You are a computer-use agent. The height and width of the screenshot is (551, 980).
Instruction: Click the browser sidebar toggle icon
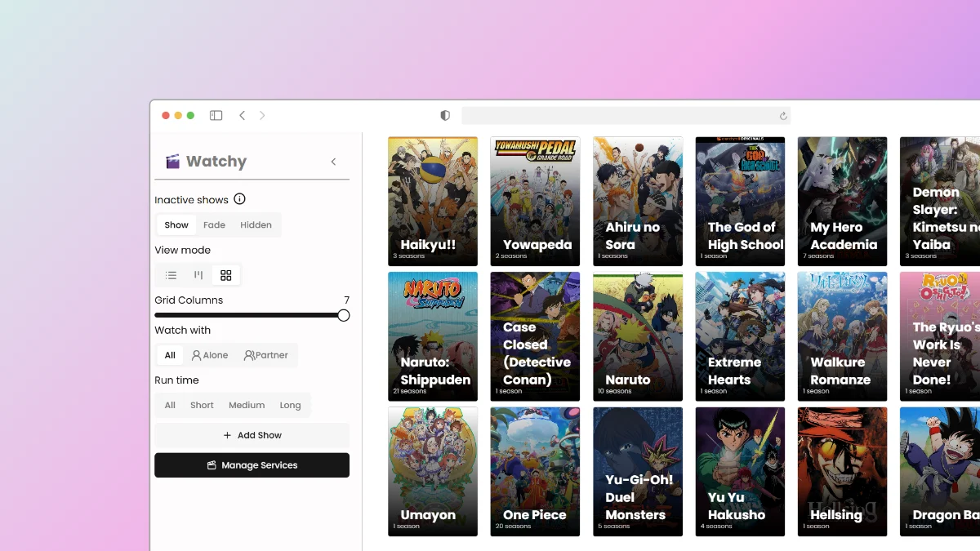coord(216,116)
